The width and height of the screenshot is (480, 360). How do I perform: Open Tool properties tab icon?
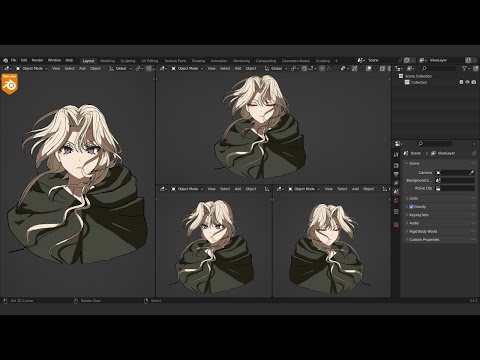(396, 155)
